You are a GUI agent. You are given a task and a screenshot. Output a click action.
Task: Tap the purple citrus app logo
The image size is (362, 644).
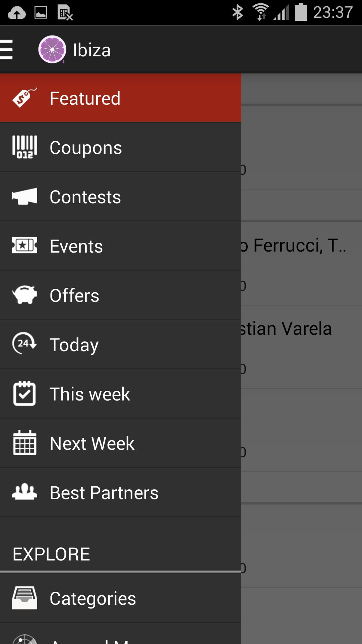pos(52,50)
